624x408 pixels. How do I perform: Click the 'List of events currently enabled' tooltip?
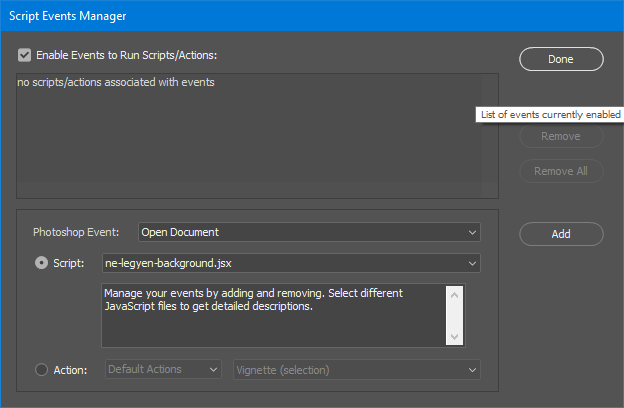(x=549, y=115)
